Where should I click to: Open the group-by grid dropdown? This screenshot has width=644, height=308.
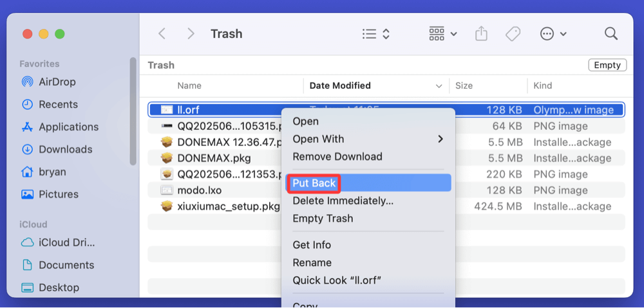pyautogui.click(x=443, y=33)
